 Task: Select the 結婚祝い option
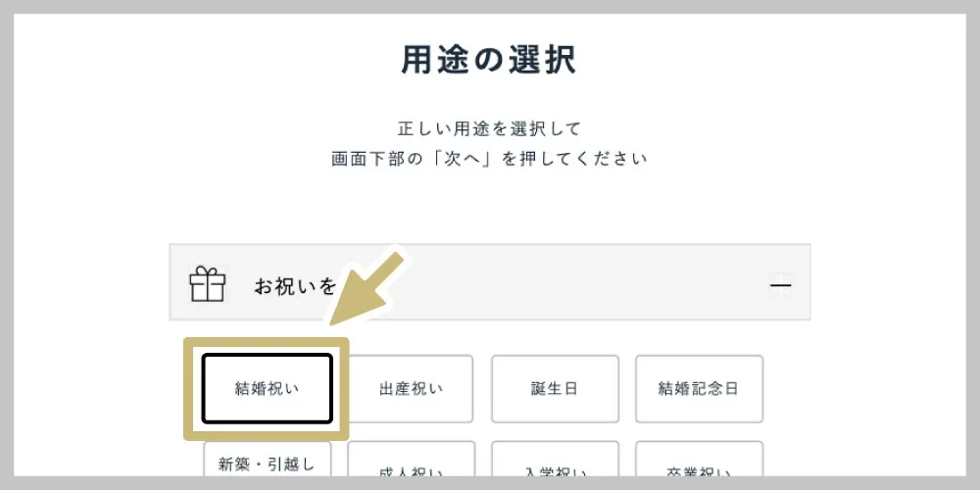click(x=267, y=388)
